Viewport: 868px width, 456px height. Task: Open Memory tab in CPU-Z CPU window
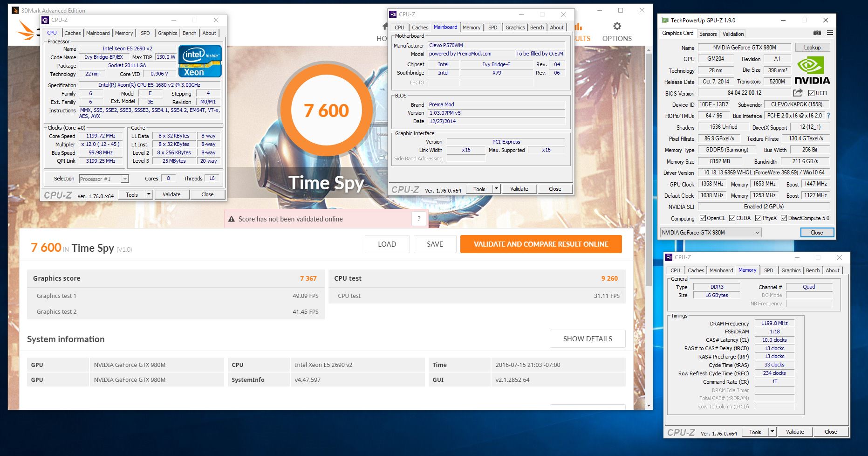click(x=123, y=33)
